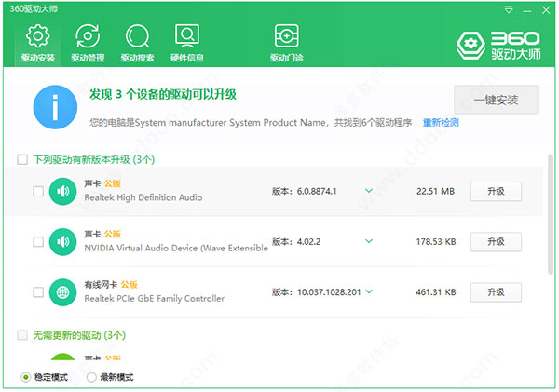Check the 无需更新的驱动 group checkbox
This screenshot has height=392, width=559.
point(22,335)
